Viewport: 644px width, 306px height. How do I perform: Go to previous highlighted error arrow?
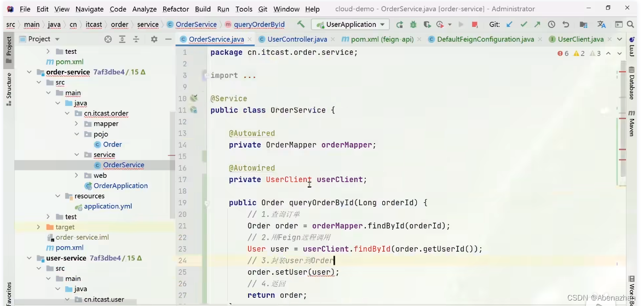[x=608, y=54]
